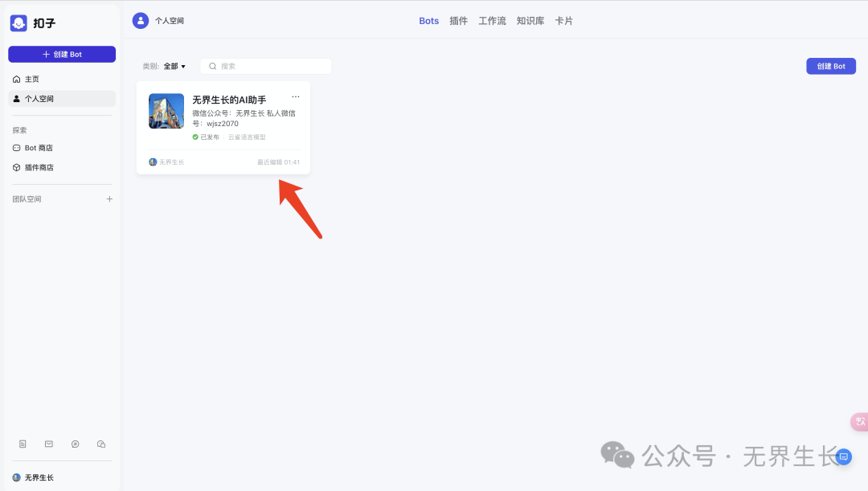
Task: Click the sidebar 创建 Bot button
Action: [62, 55]
